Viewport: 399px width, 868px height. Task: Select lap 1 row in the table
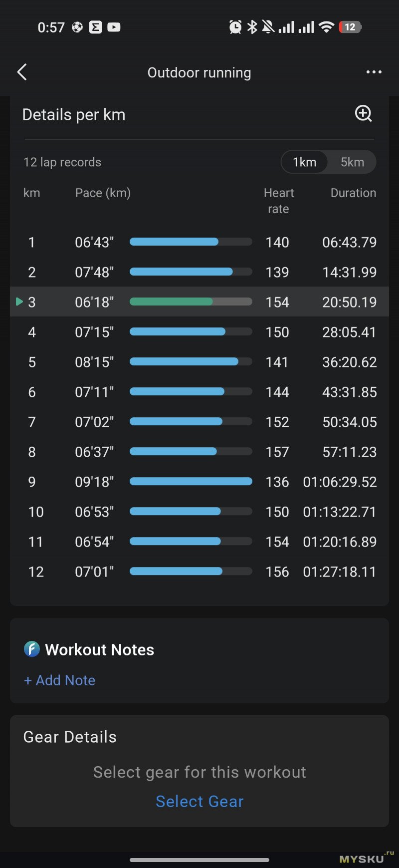(x=199, y=242)
